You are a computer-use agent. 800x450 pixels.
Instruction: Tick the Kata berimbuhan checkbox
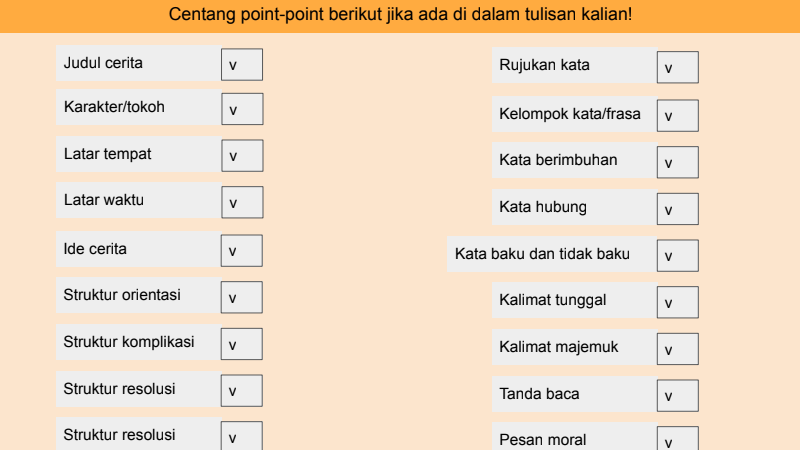pos(677,162)
